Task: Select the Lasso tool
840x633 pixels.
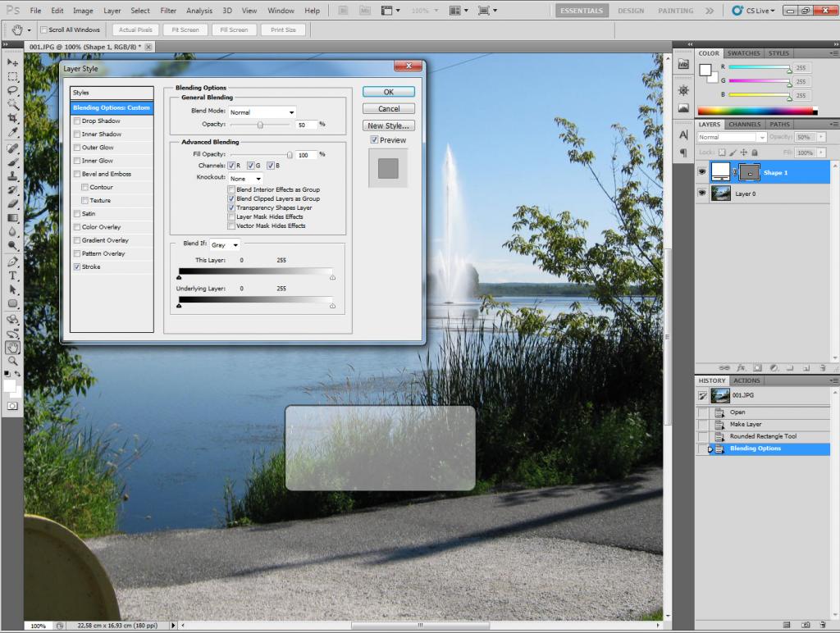Action: click(x=12, y=90)
